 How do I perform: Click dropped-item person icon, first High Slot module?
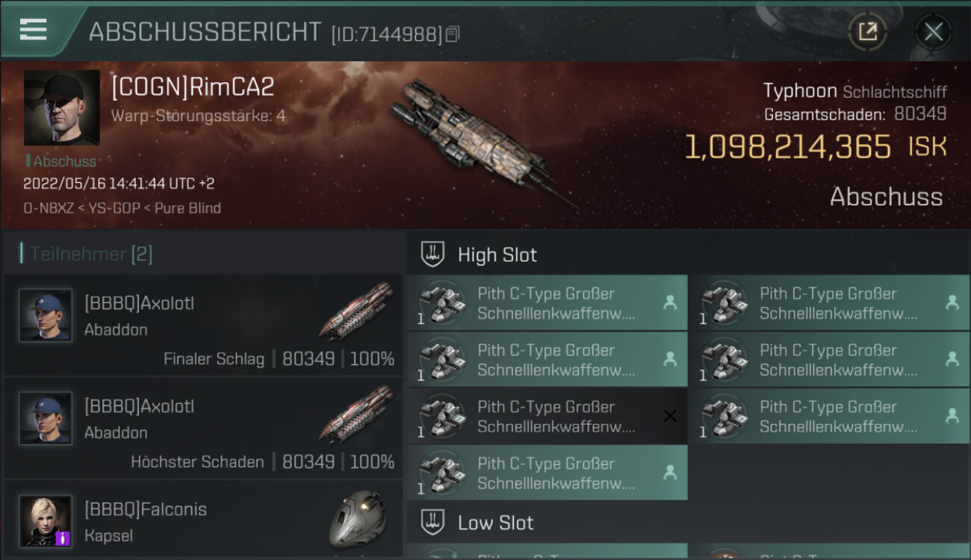tap(670, 302)
